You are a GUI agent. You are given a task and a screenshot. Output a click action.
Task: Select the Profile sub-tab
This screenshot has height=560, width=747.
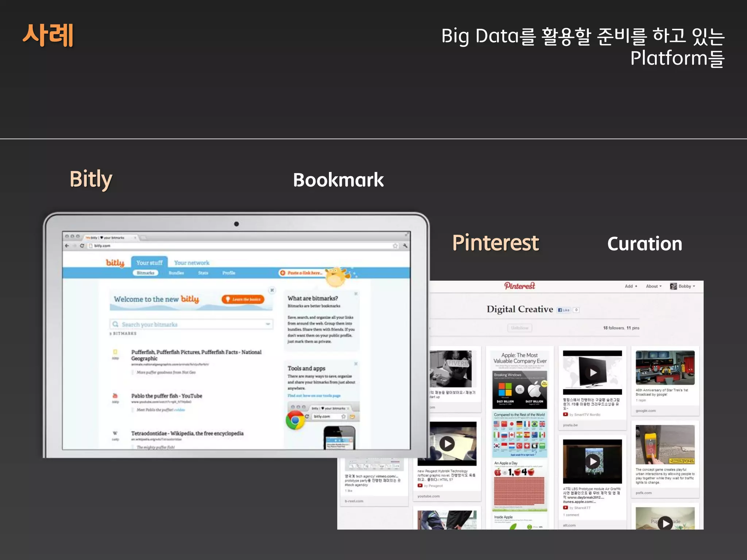coord(229,273)
